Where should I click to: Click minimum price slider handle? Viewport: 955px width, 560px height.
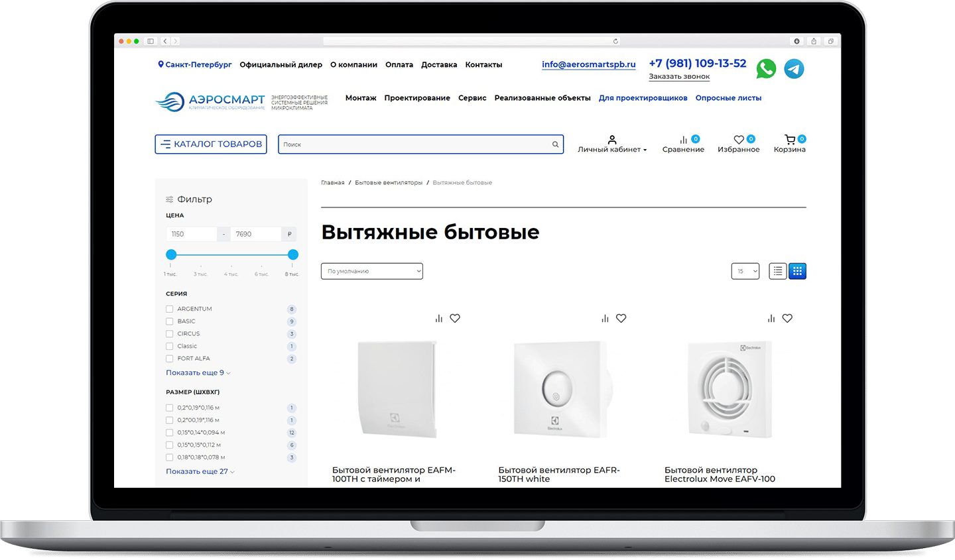[171, 254]
